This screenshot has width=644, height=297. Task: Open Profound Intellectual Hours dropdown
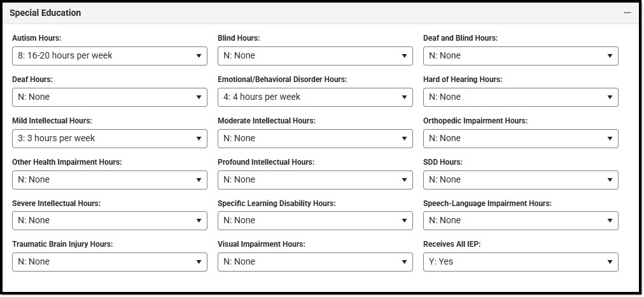point(315,180)
